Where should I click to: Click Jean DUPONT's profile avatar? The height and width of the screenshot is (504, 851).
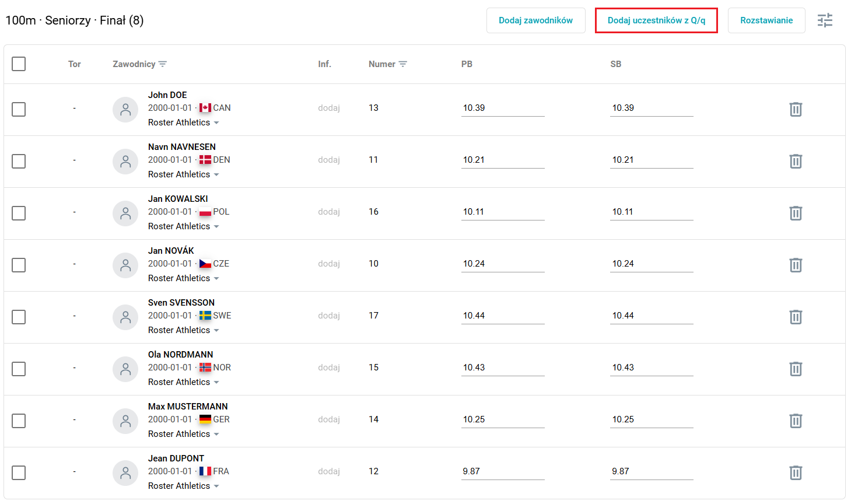pyautogui.click(x=125, y=473)
